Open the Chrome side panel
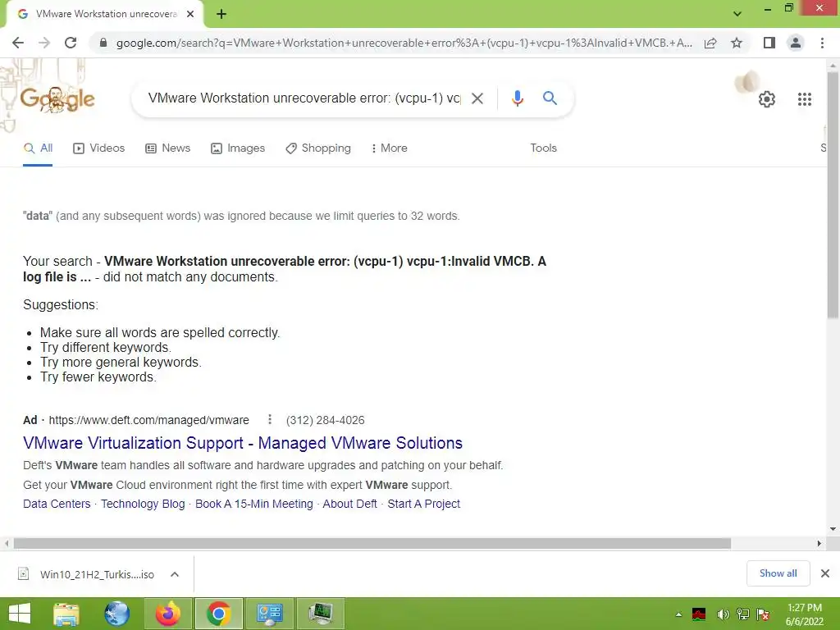The width and height of the screenshot is (840, 630). point(769,43)
